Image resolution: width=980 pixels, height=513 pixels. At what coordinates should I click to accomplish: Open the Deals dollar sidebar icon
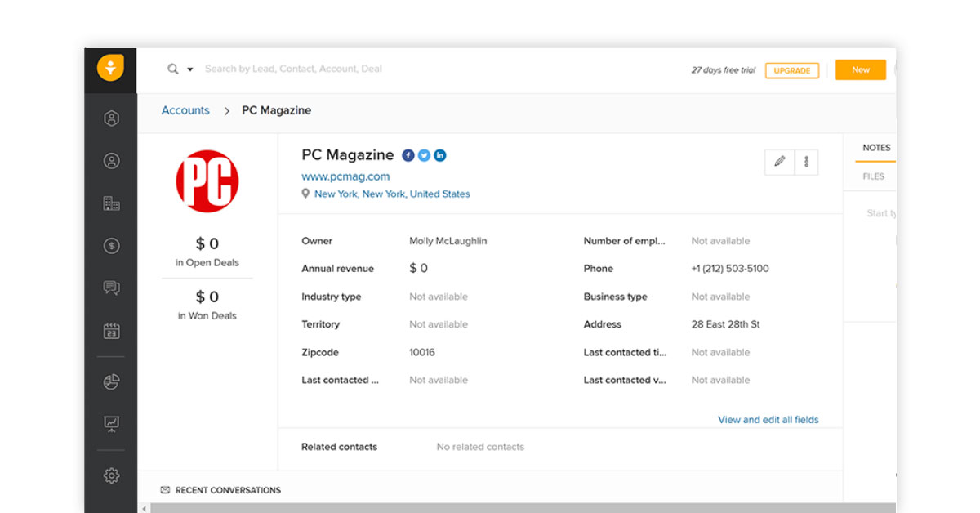coord(112,246)
